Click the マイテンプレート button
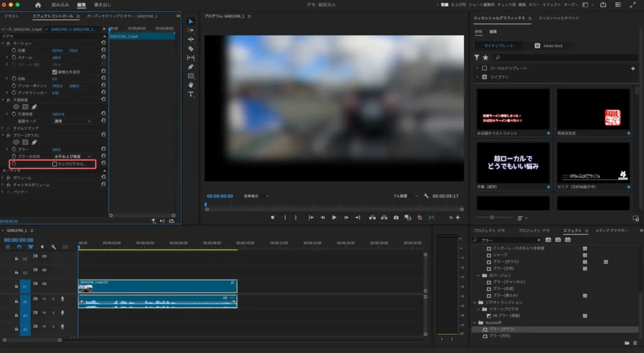The height and width of the screenshot is (353, 644). (x=498, y=46)
